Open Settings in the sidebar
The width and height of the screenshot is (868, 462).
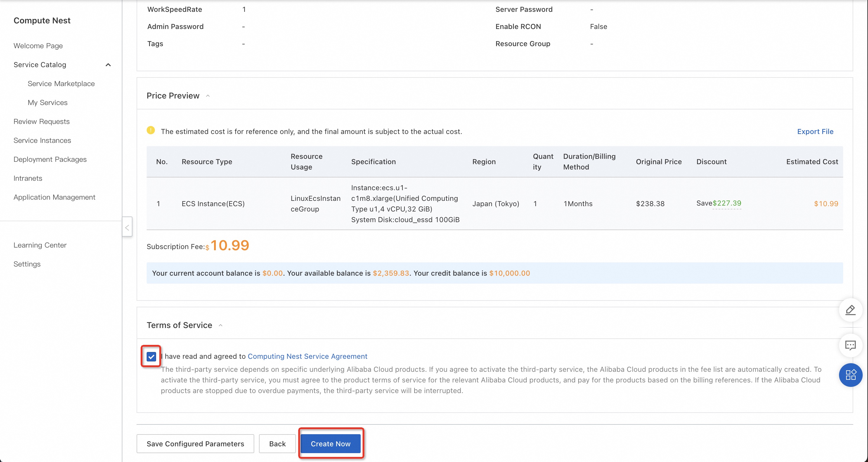tap(27, 264)
